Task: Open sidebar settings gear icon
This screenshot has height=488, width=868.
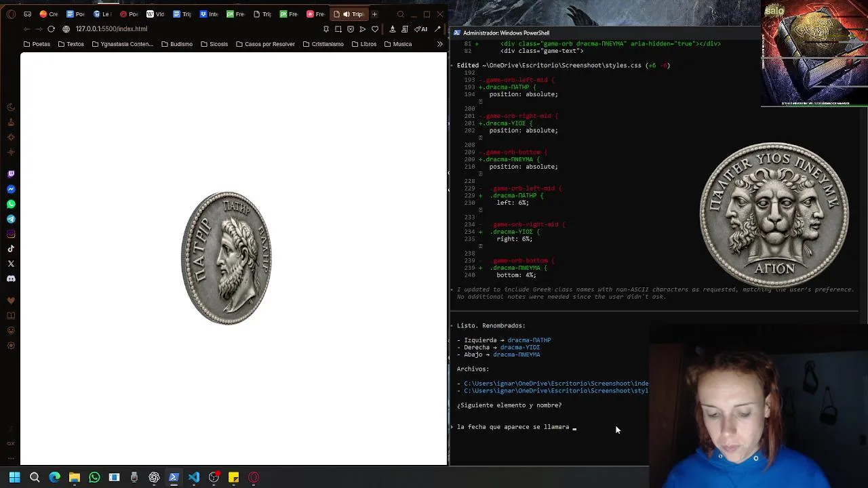Action: pos(11,346)
